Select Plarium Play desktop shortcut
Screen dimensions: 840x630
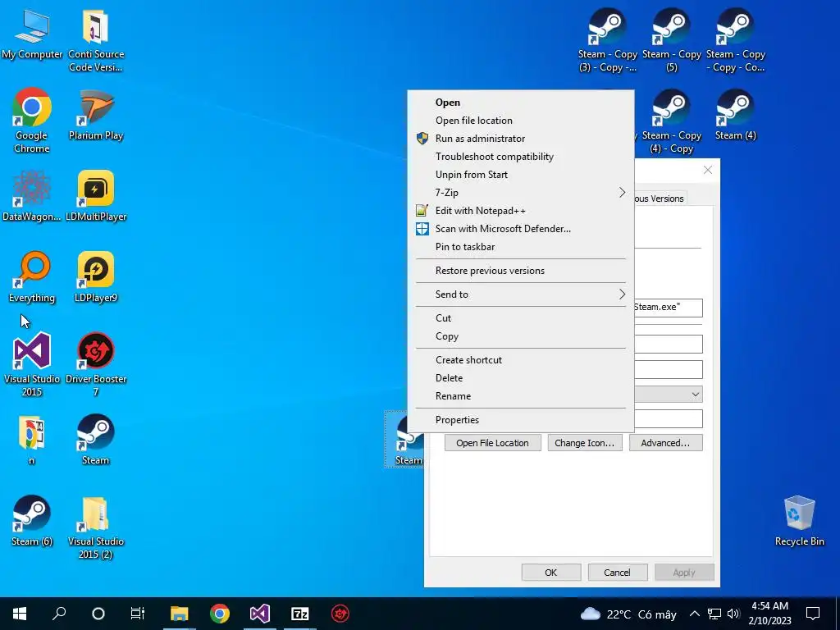[96, 115]
